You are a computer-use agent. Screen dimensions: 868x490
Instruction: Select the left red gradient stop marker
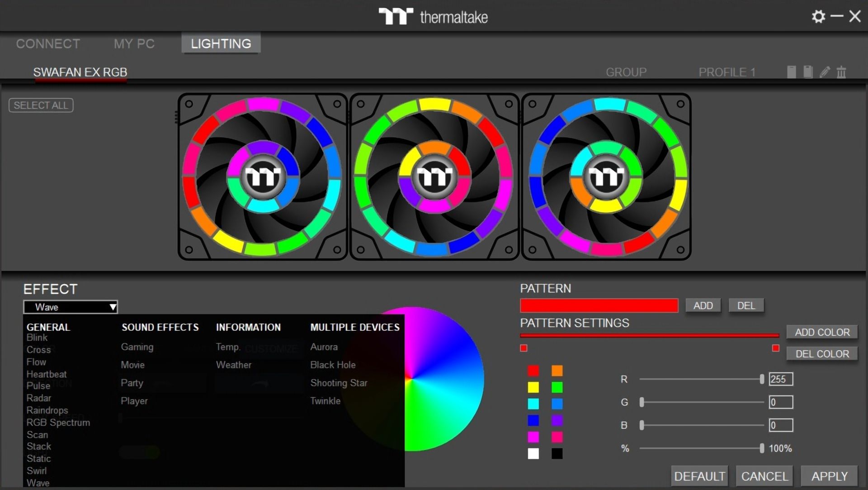(x=524, y=348)
